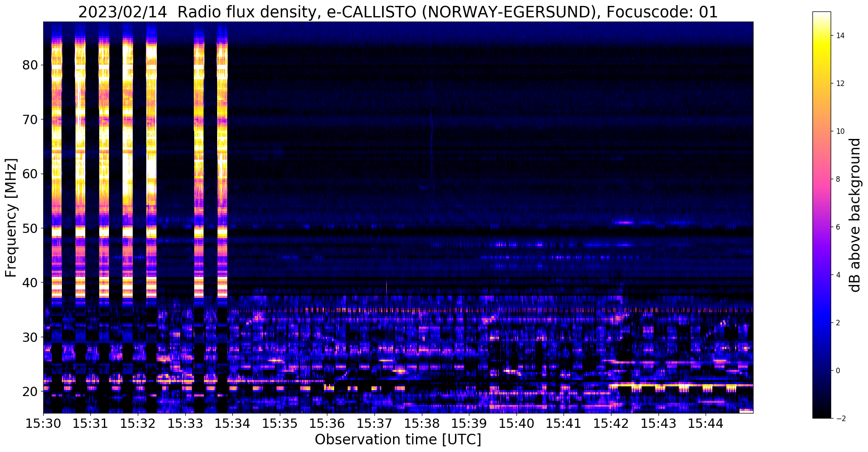This screenshot has height=452, width=868.
Task: Click the 15:36 time tick label
Action: pos(327,423)
